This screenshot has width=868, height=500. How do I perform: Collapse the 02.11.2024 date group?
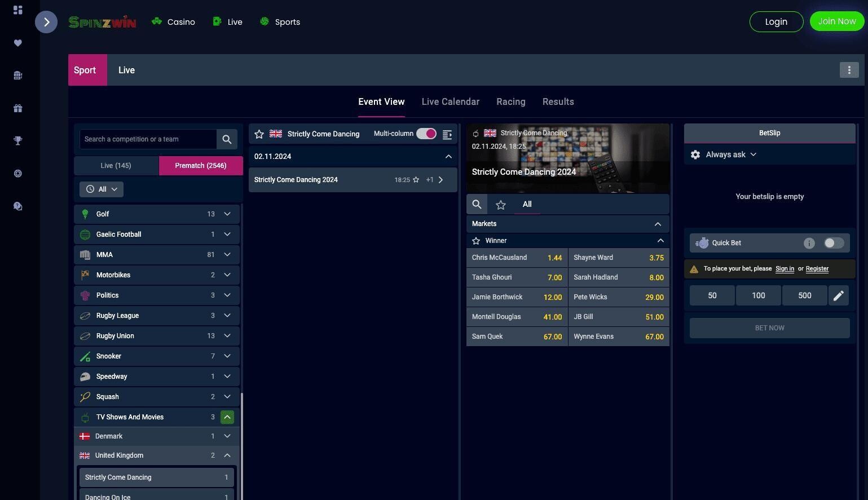click(x=448, y=157)
